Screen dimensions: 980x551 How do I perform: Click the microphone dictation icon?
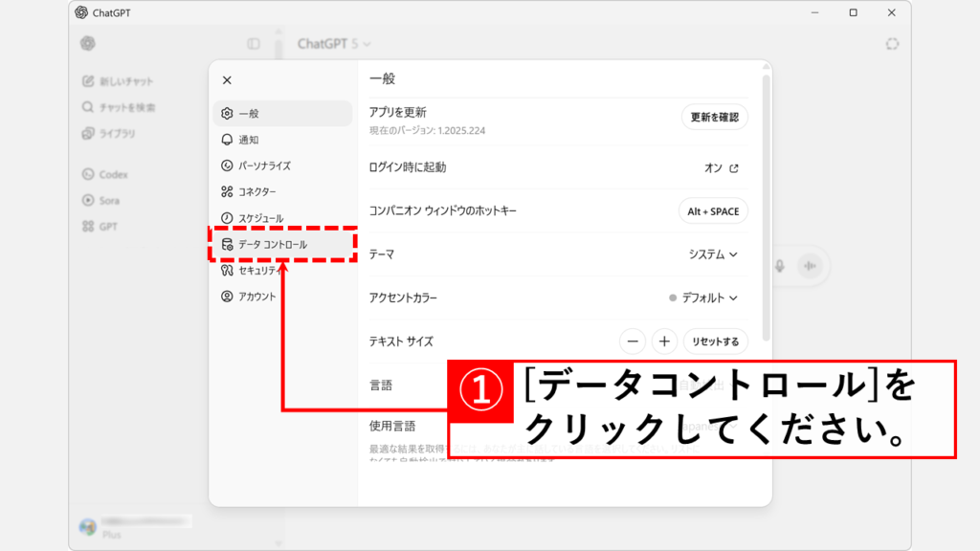(x=779, y=266)
